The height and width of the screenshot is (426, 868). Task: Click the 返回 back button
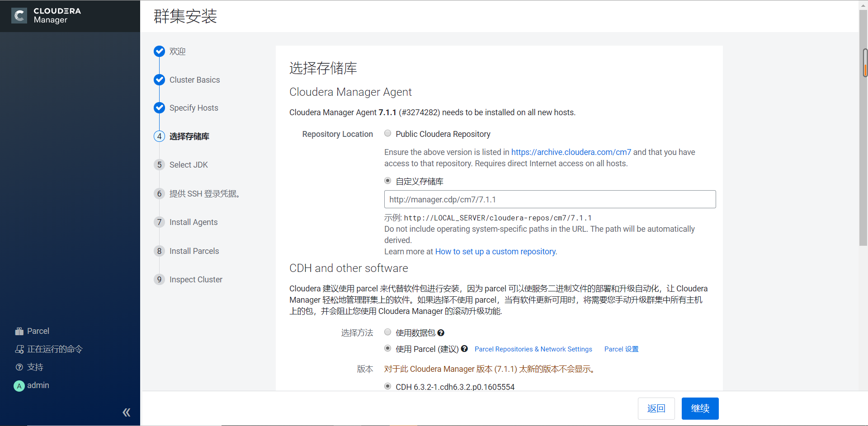(656, 408)
